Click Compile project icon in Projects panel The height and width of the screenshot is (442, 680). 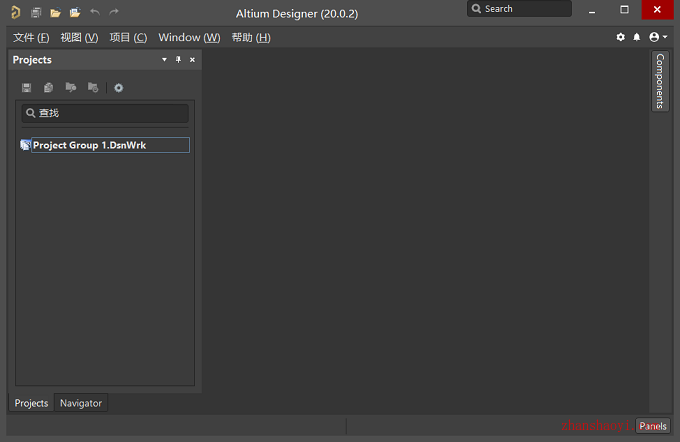[49, 88]
